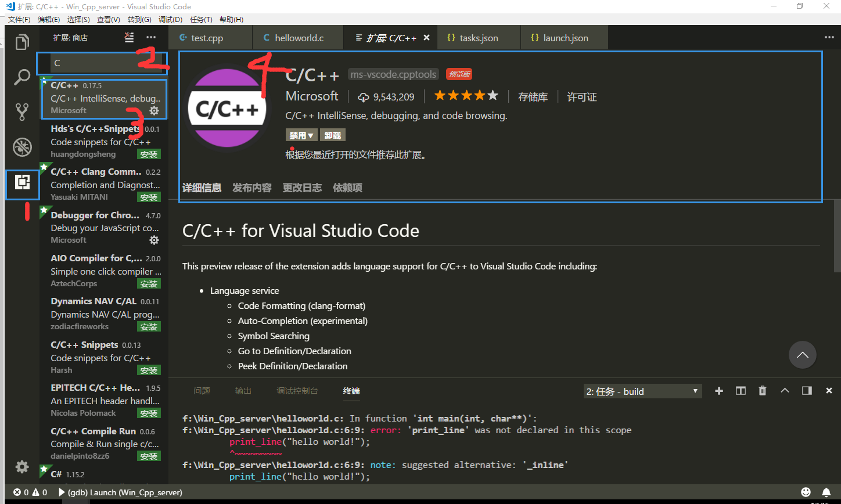Viewport: 841px width, 504px height.
Task: Close the terminal panel
Action: coord(829,391)
